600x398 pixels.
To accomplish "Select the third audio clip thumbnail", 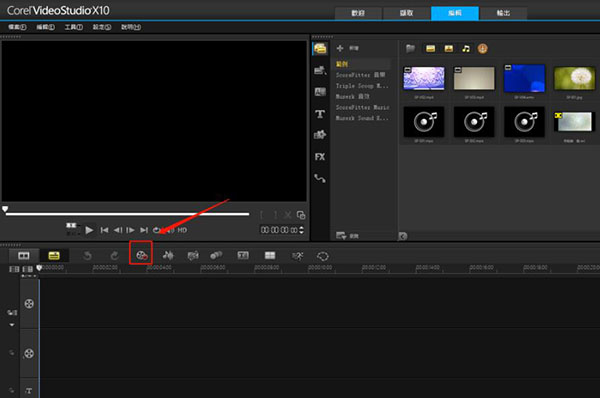I will [x=524, y=122].
